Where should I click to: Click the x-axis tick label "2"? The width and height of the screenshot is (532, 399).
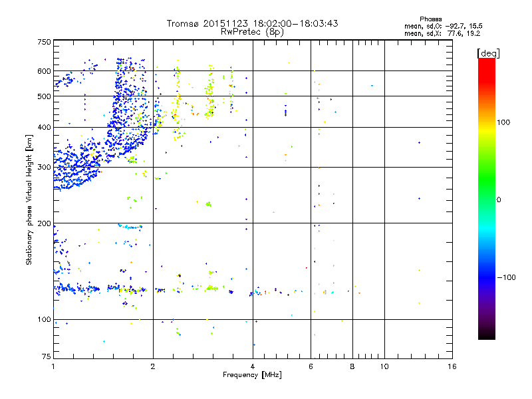pyautogui.click(x=153, y=366)
